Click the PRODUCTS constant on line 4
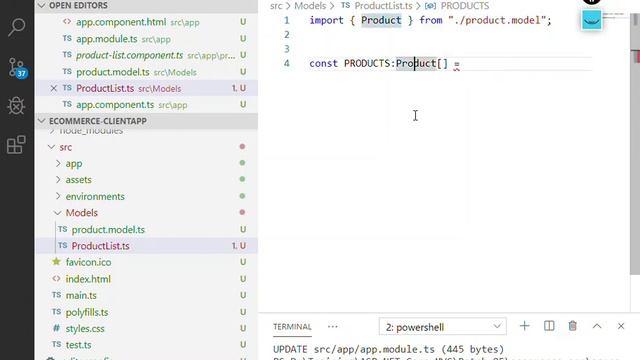This screenshot has height=360, width=640. click(x=367, y=64)
